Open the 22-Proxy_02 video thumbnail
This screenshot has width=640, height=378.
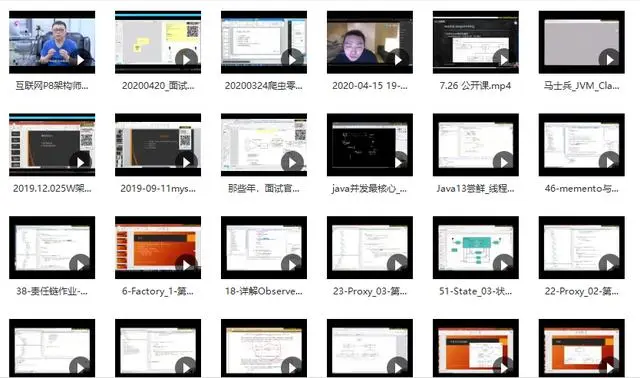[582, 247]
